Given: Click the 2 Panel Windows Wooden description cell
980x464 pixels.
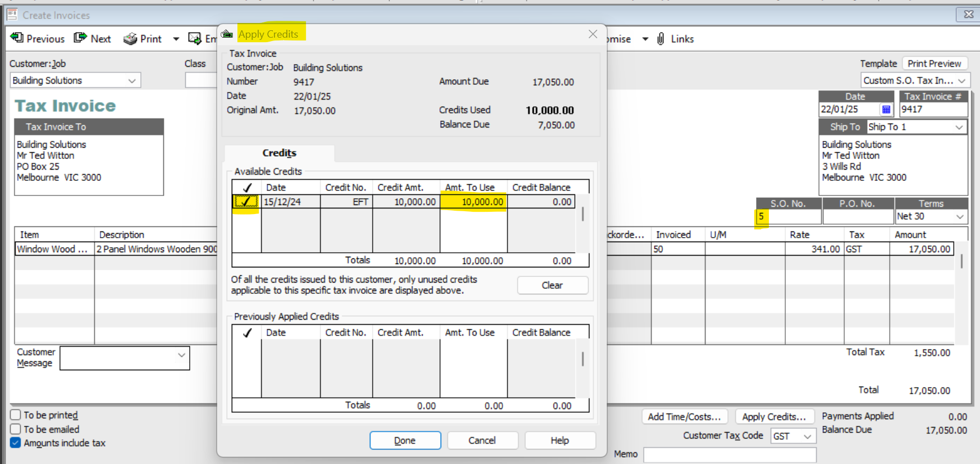Looking at the screenshot, I should pyautogui.click(x=157, y=249).
